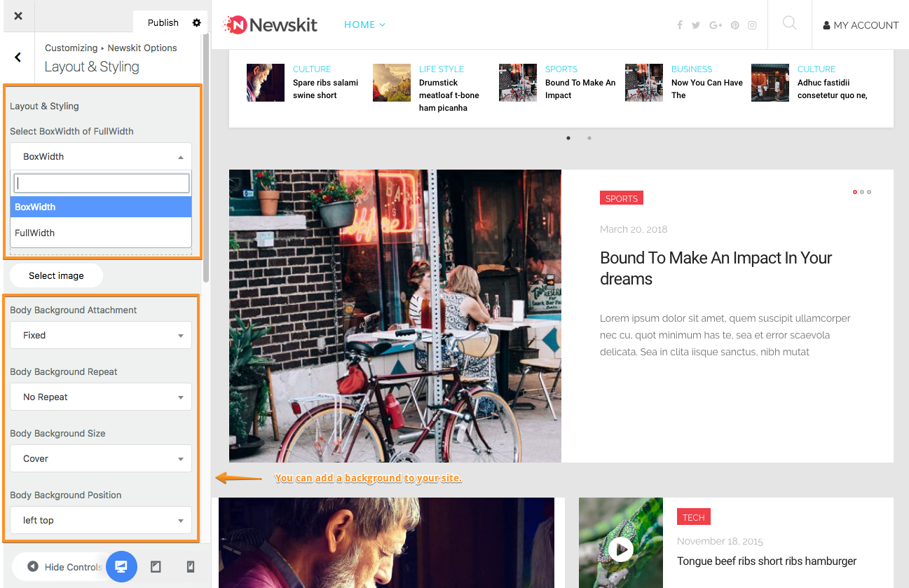The image size is (909, 588).
Task: Open Body Background Repeat dropdown
Action: coord(101,397)
